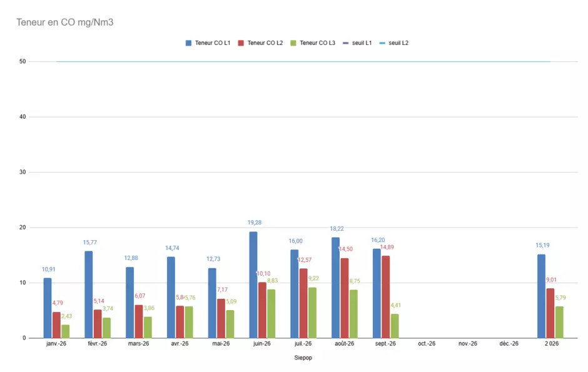Click the data label 9,01
The height and width of the screenshot is (372, 588).
551,280
